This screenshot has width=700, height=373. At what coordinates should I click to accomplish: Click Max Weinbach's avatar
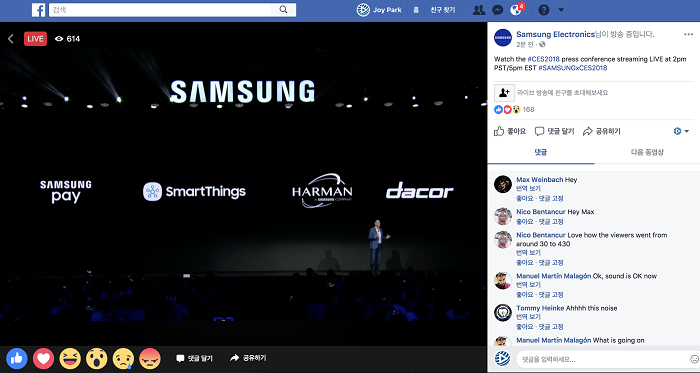503,184
